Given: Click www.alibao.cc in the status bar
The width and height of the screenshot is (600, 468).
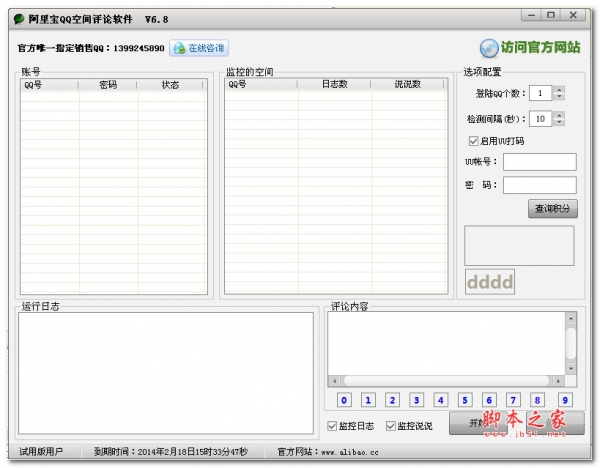Looking at the screenshot, I should tap(350, 452).
